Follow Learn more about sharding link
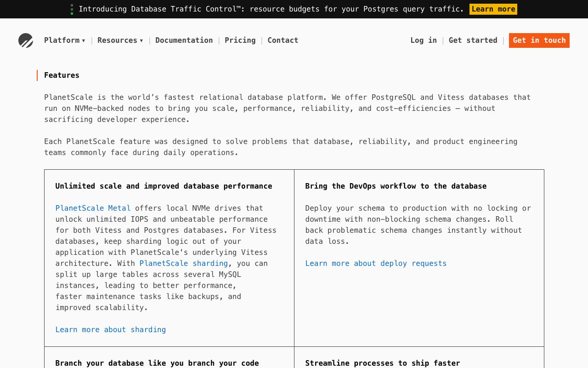 (x=111, y=330)
